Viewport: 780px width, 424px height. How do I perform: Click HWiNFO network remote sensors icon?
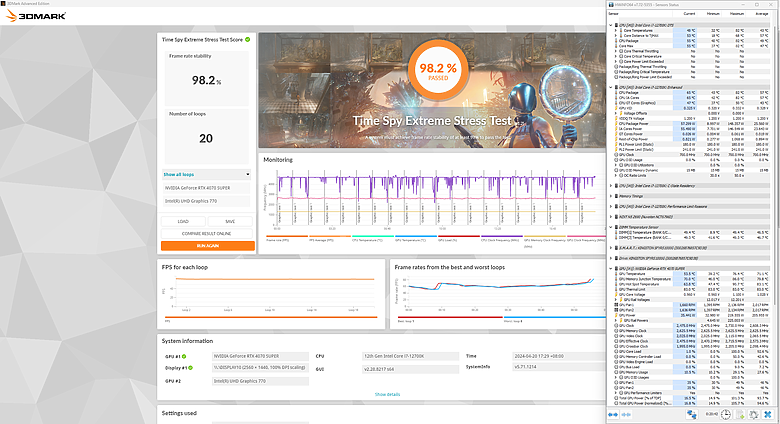point(692,415)
